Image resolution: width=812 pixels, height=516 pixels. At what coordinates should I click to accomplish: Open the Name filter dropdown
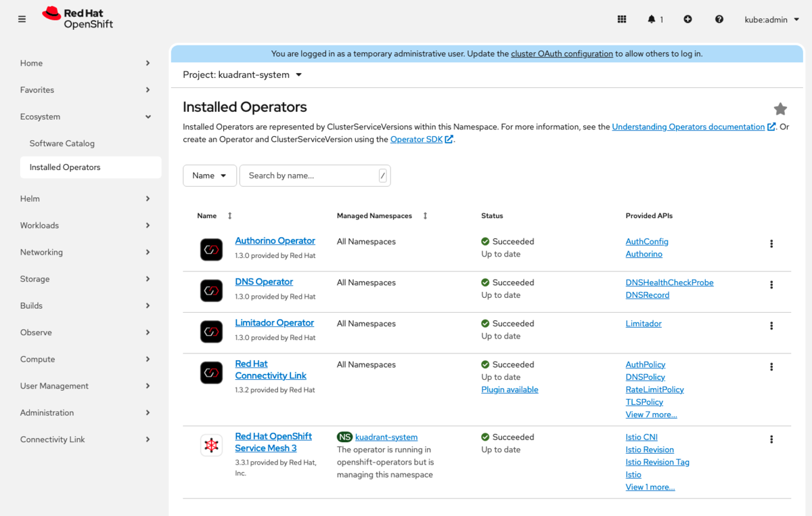point(210,175)
